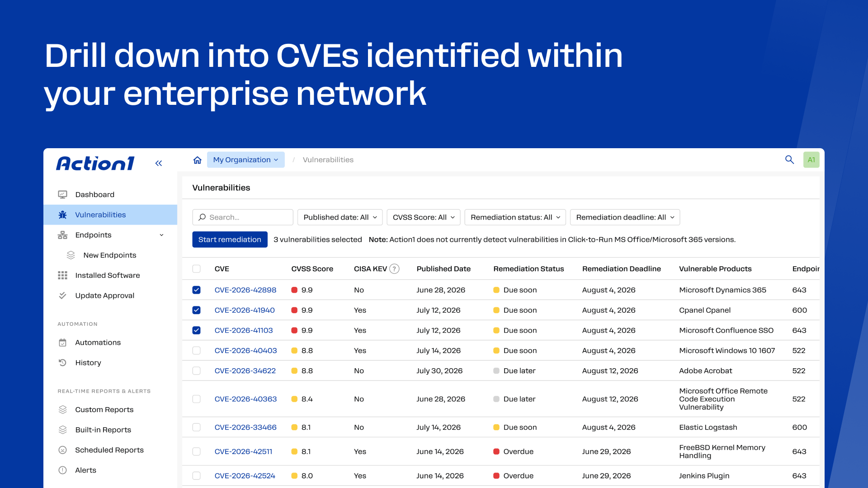The height and width of the screenshot is (488, 868).
Task: Uncheck the CVE-2026-41940 row checkbox
Action: [x=196, y=310]
